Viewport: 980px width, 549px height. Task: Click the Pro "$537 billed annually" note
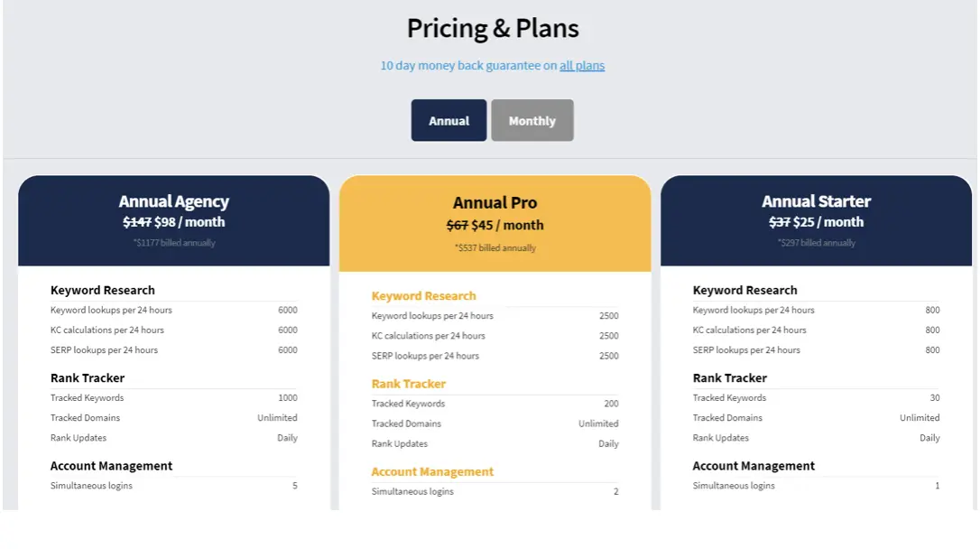[x=495, y=248]
